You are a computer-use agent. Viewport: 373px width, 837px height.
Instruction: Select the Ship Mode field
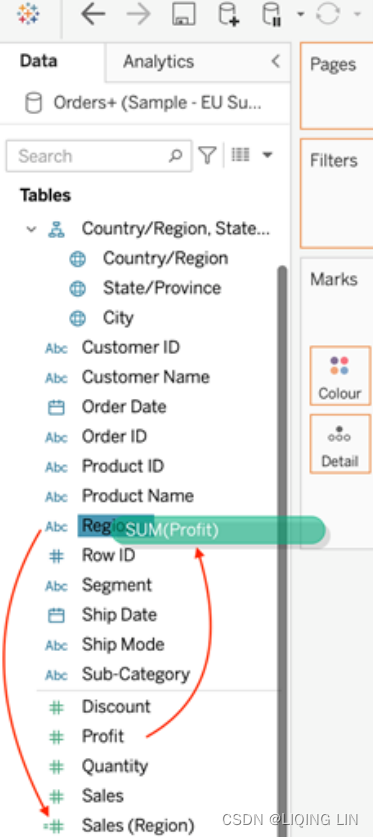tap(123, 645)
